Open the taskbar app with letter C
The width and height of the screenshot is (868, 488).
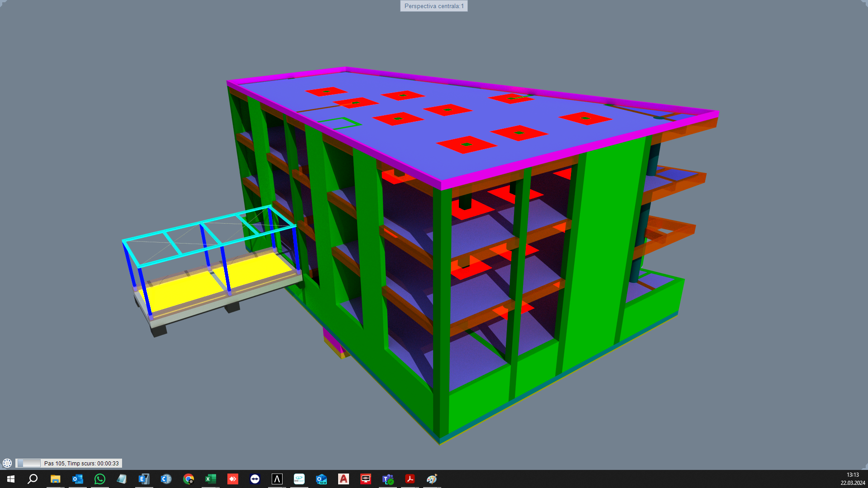coord(166,479)
